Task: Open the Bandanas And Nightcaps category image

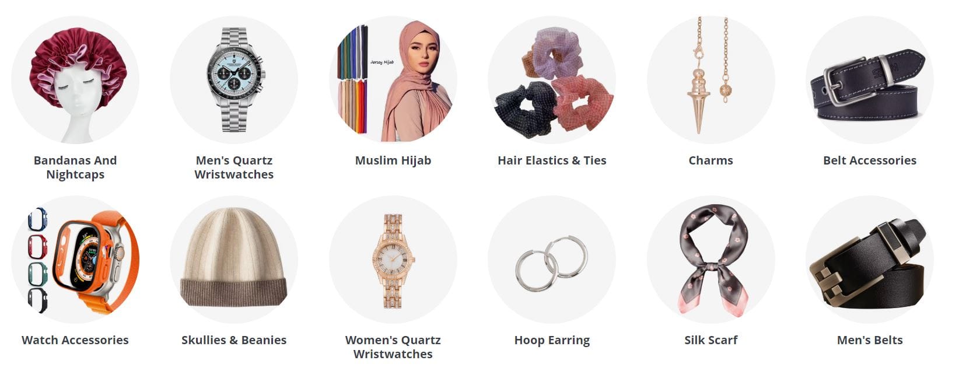Action: point(75,80)
